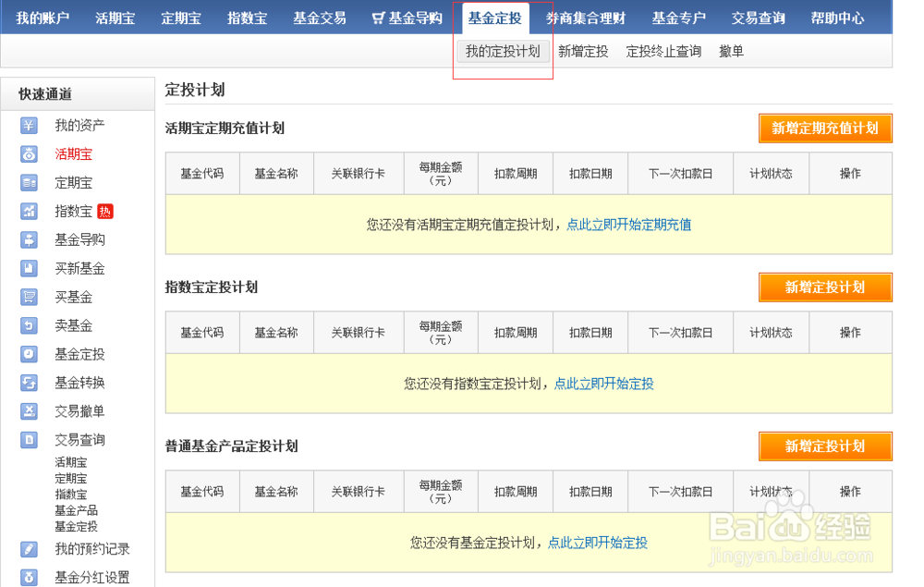Click the 我的资产 yen icon in sidebar

click(29, 125)
